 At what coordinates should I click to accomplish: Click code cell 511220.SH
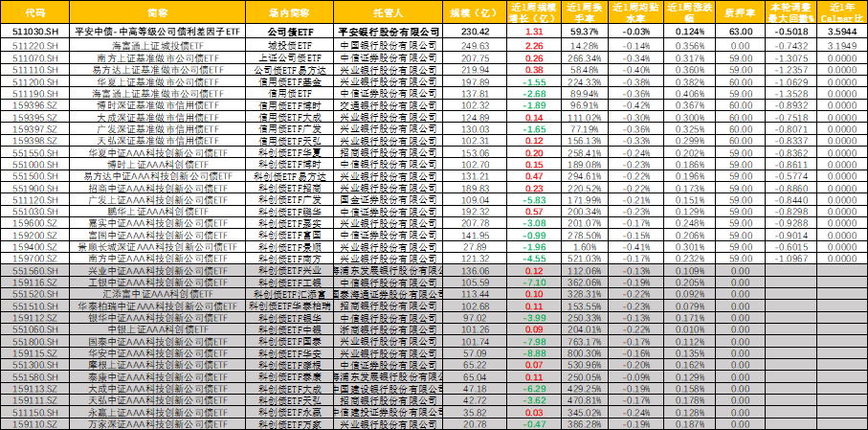(34, 45)
